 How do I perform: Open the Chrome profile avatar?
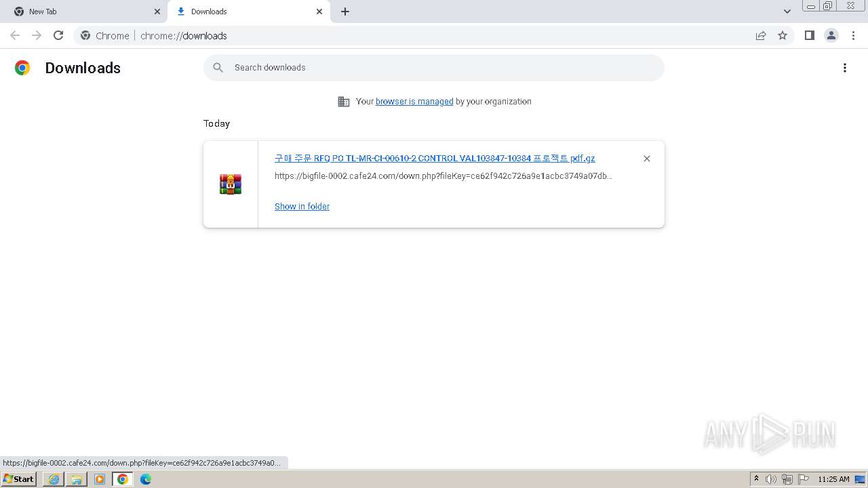coord(831,35)
